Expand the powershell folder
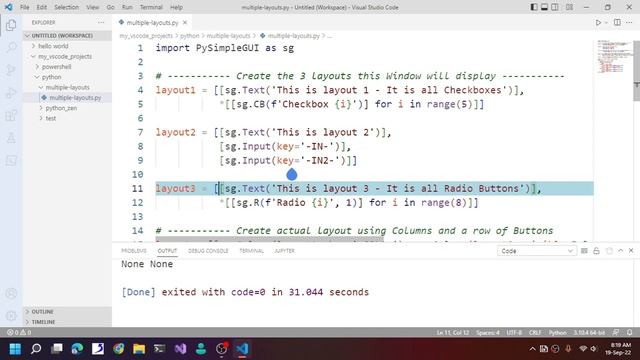This screenshot has height=360, width=640. [x=67, y=67]
